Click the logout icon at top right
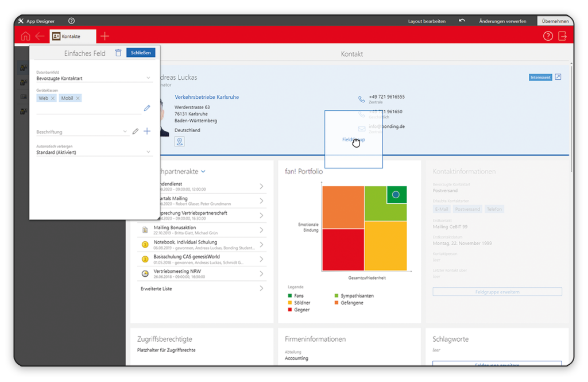588x382 pixels. coord(562,36)
